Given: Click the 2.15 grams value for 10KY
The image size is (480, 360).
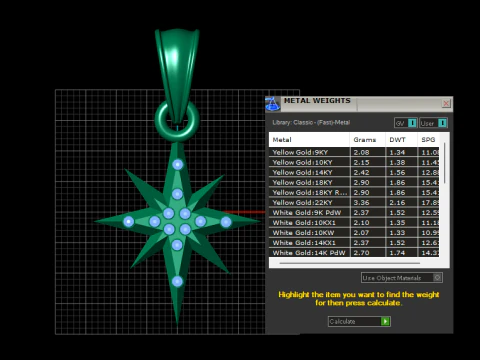Looking at the screenshot, I should tap(361, 162).
